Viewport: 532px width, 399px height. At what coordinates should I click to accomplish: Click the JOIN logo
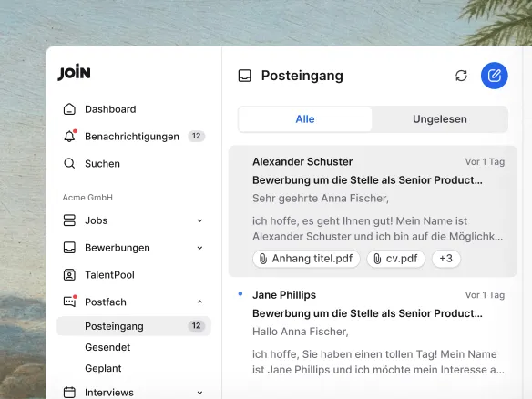[74, 72]
